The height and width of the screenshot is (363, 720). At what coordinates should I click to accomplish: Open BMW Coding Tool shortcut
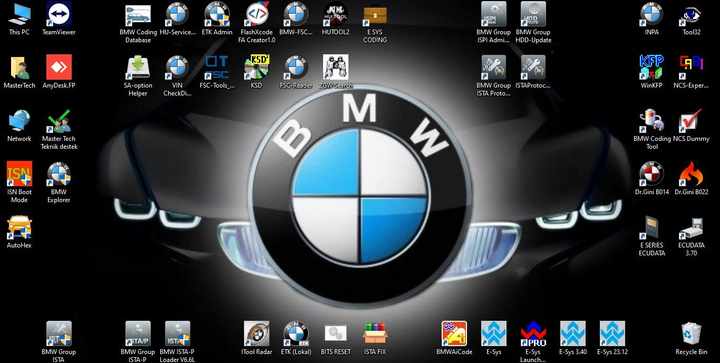[x=652, y=129]
